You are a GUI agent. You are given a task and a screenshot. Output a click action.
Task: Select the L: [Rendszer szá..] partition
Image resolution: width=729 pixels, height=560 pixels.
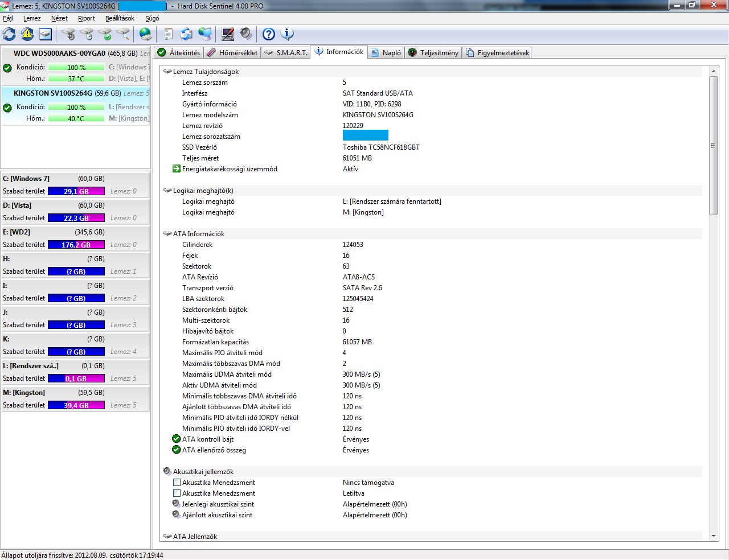click(76, 372)
